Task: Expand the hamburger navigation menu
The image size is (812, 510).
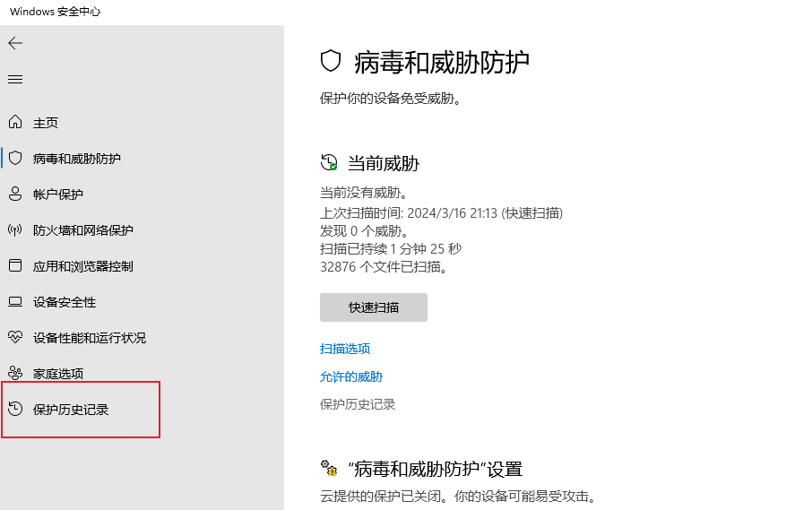Action: coord(15,79)
